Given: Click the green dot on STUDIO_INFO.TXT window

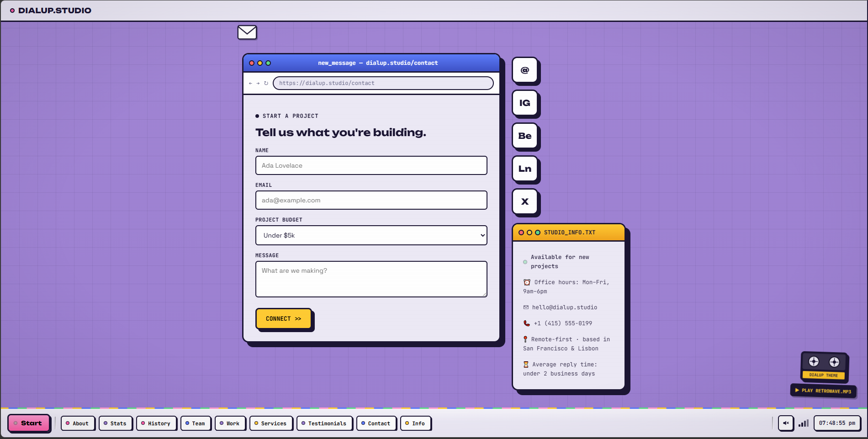Looking at the screenshot, I should click(x=538, y=233).
